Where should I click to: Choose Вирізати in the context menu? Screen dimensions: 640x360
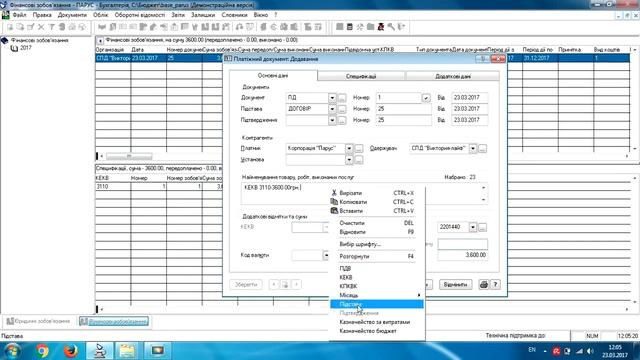point(377,193)
